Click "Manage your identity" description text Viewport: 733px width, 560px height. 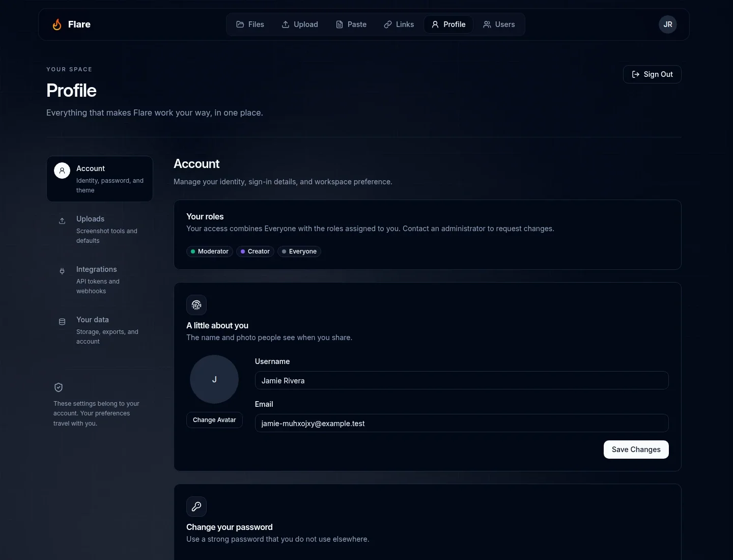283,182
